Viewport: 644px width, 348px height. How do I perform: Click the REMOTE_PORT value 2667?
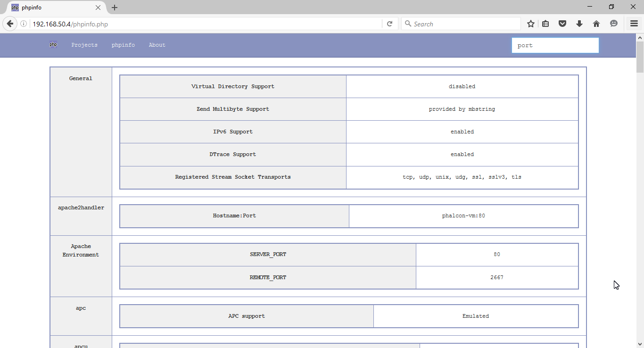[x=497, y=278]
